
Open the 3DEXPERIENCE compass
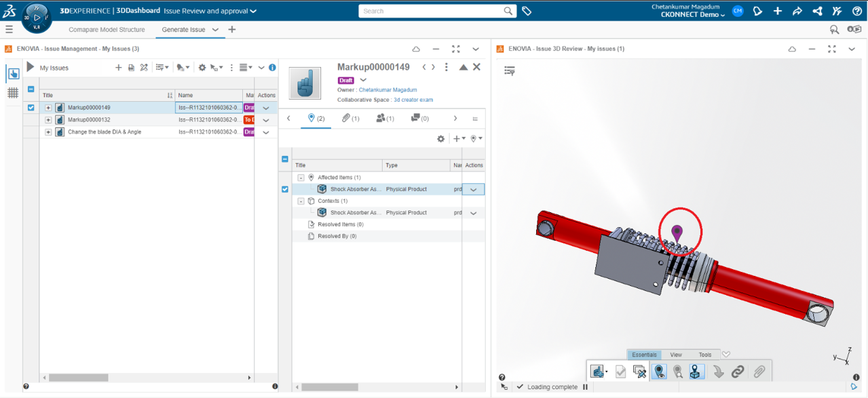pyautogui.click(x=36, y=16)
